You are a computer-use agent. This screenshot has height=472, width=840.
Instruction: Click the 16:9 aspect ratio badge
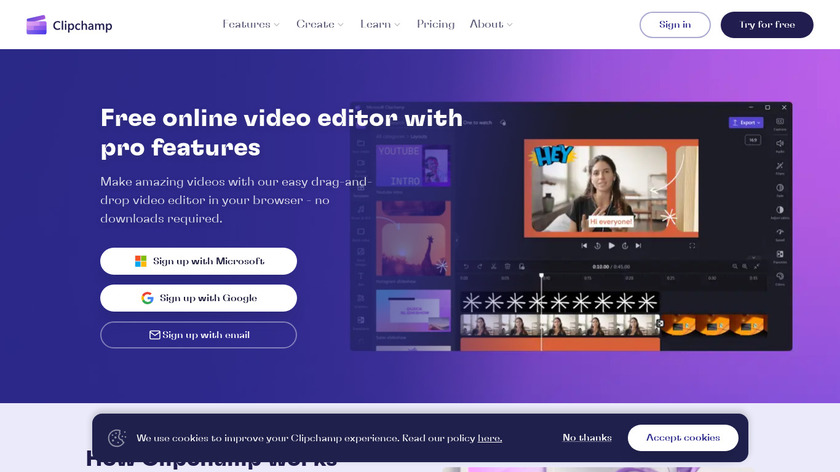click(x=753, y=140)
